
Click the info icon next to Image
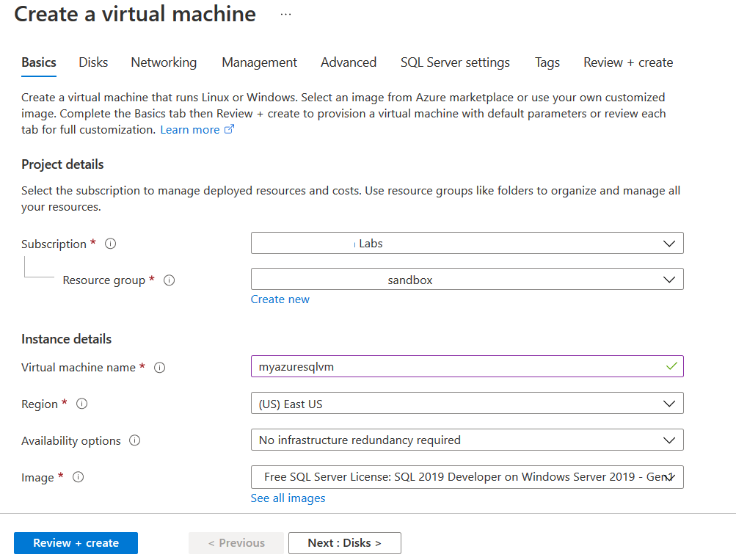click(78, 477)
